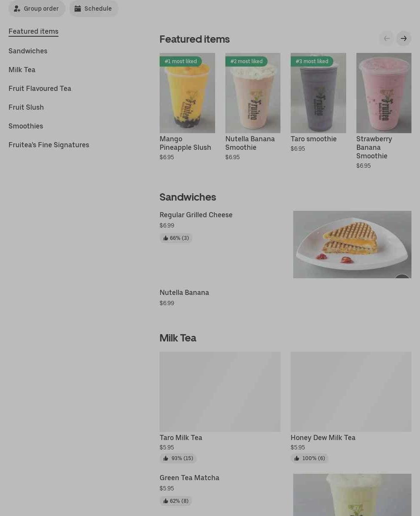Click thumbs-up rating on Honey Dew Milk Tea
Screen dimensions: 420x516
point(309,458)
